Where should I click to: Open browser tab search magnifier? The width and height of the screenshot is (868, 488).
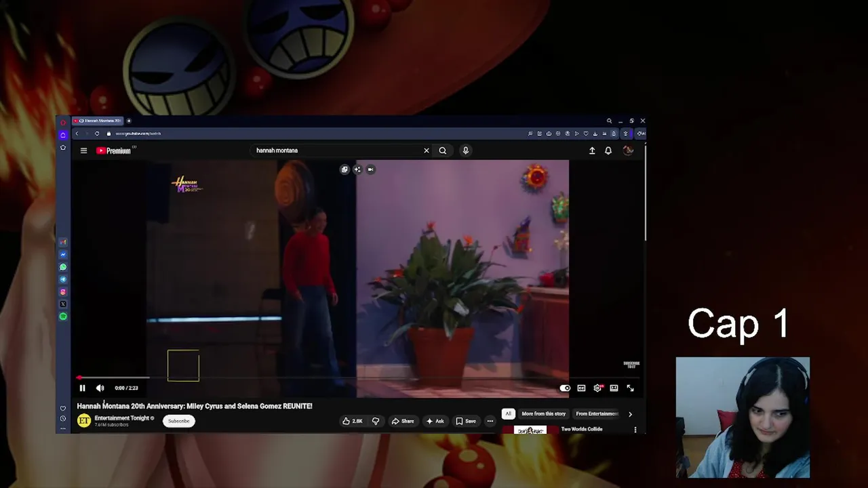click(609, 121)
